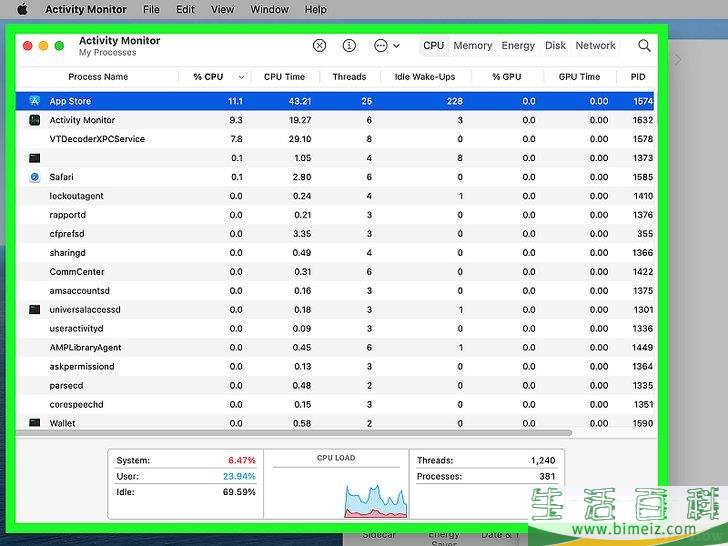Image resolution: width=728 pixels, height=546 pixels.
Task: Select the Activity Monitor process row name
Action: coord(82,120)
